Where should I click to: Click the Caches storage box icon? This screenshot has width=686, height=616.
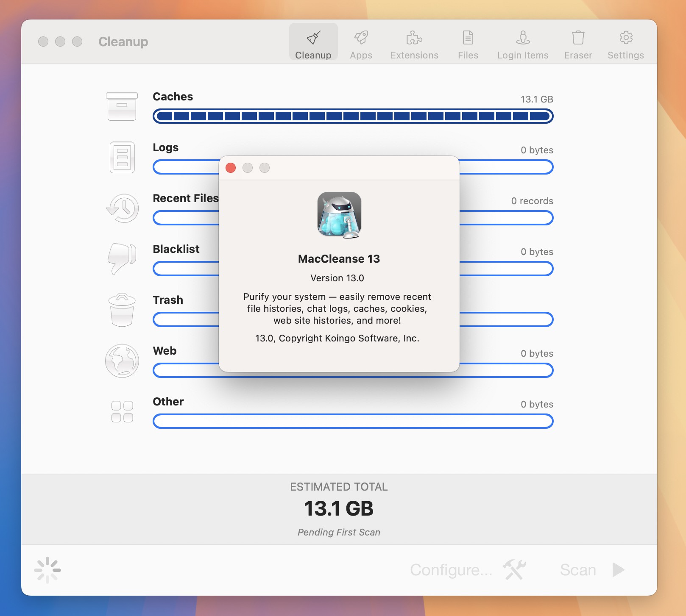(x=122, y=106)
